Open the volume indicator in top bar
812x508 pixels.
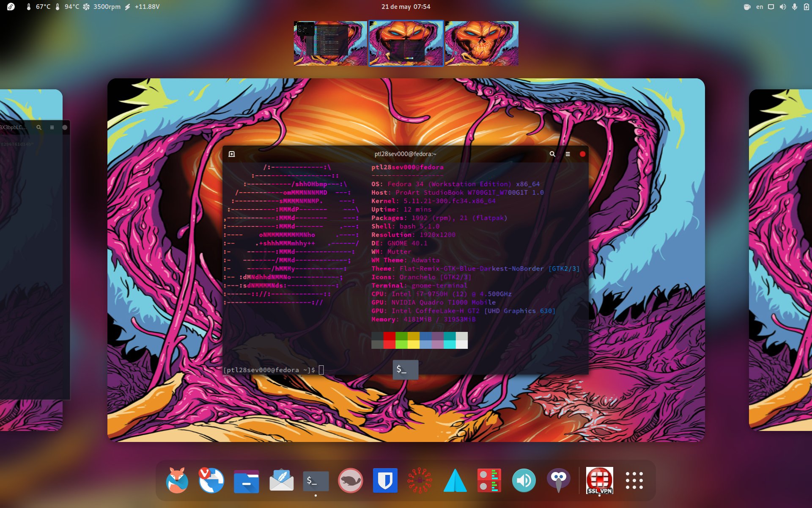click(x=783, y=7)
